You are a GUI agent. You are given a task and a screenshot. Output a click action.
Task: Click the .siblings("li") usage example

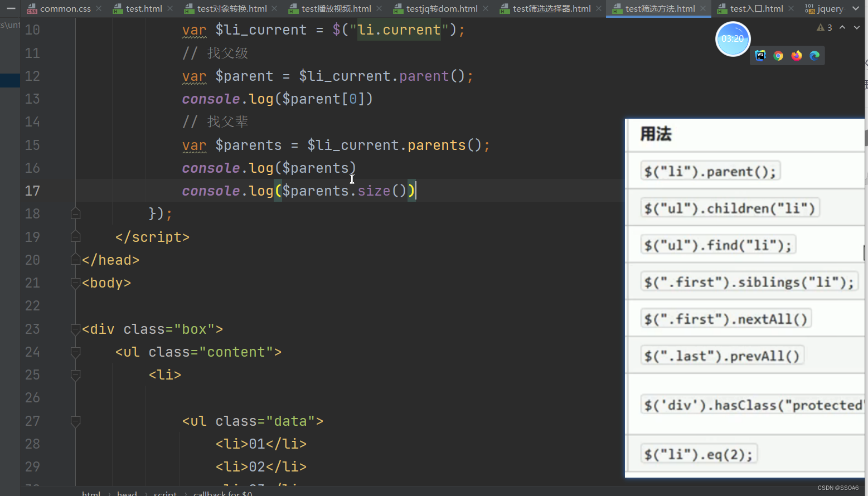(749, 282)
